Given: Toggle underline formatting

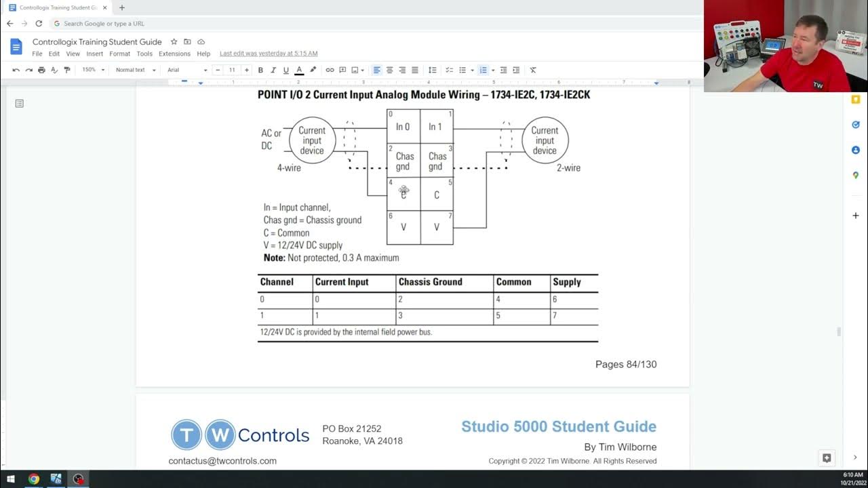Looking at the screenshot, I should click(285, 70).
